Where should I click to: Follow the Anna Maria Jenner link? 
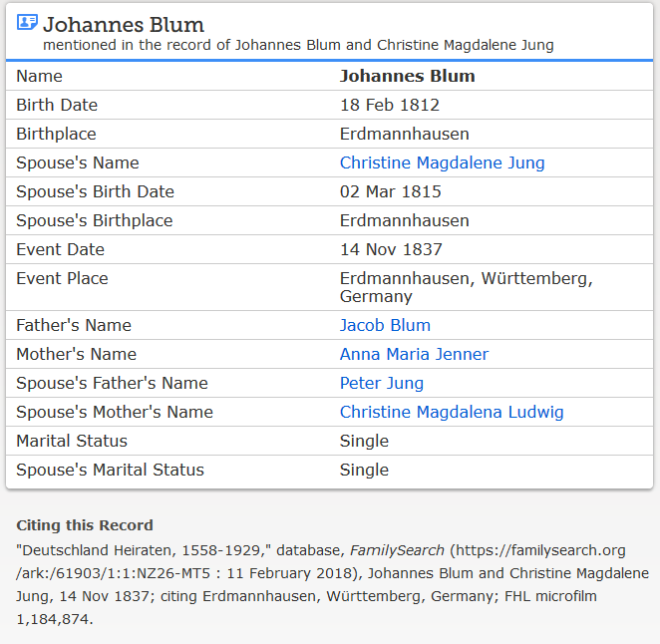click(414, 354)
